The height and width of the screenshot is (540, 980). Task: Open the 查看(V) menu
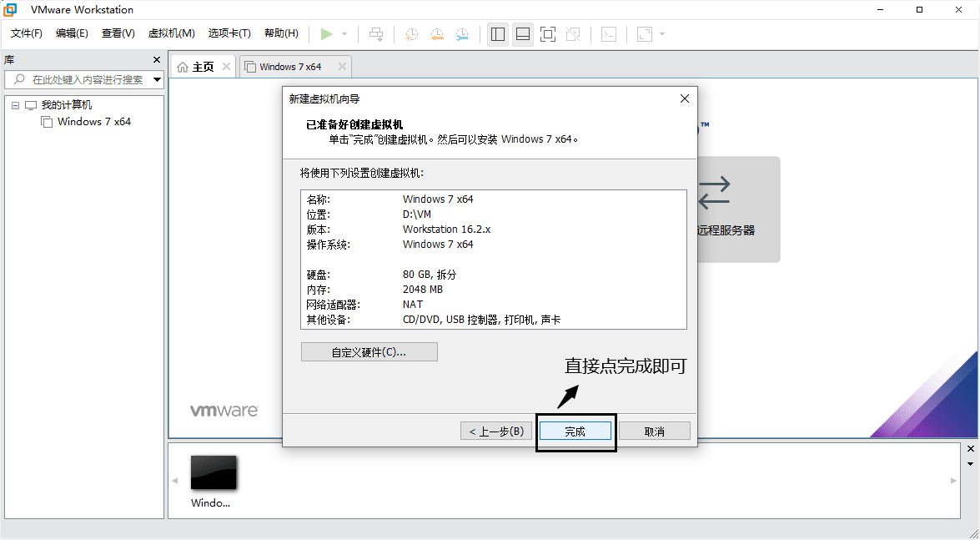point(118,33)
